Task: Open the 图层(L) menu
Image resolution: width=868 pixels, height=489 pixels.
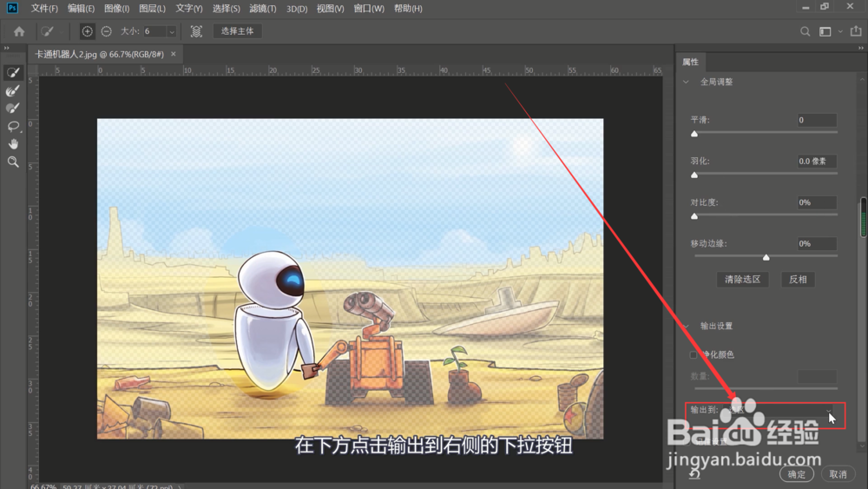Action: (152, 9)
